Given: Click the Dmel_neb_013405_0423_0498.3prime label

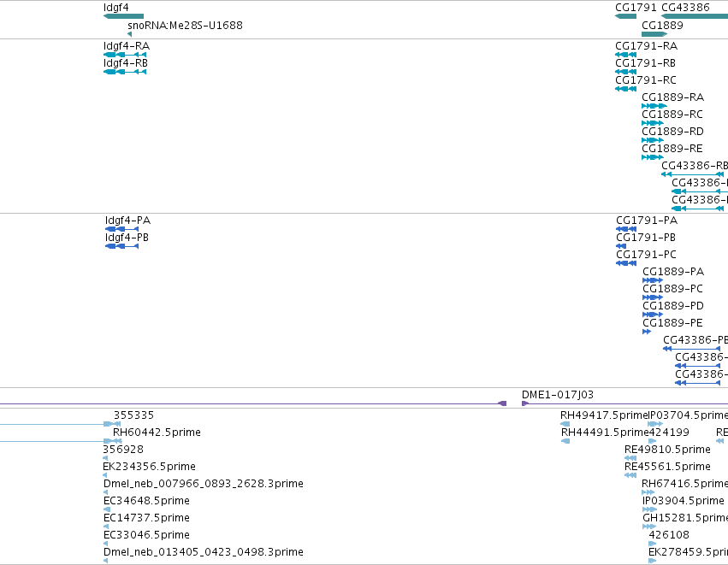Looking at the screenshot, I should click(204, 552).
